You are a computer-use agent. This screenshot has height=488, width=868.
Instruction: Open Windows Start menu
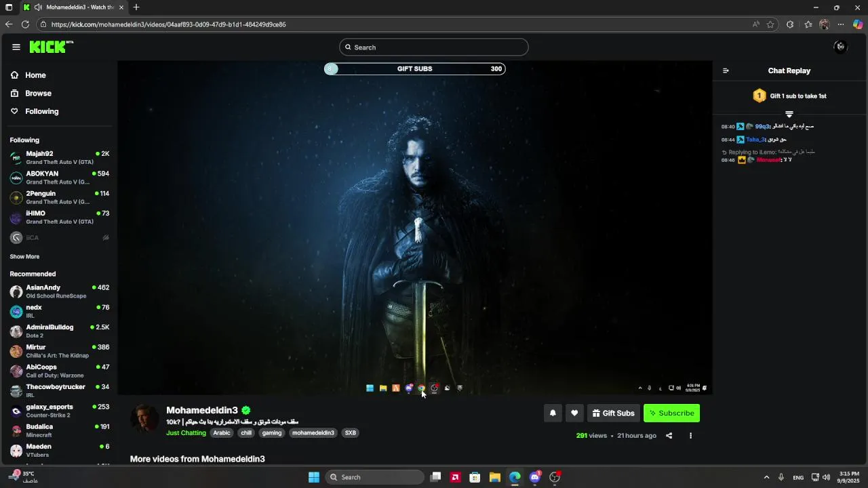[x=314, y=477]
